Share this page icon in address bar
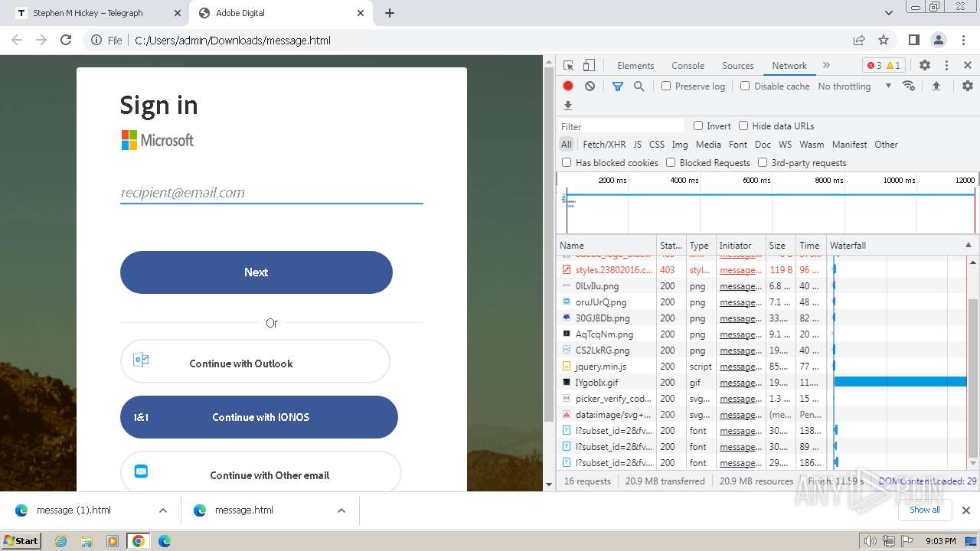 tap(859, 40)
